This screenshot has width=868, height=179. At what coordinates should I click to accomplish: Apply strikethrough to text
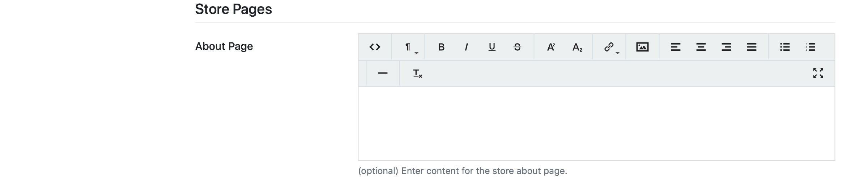click(x=517, y=47)
